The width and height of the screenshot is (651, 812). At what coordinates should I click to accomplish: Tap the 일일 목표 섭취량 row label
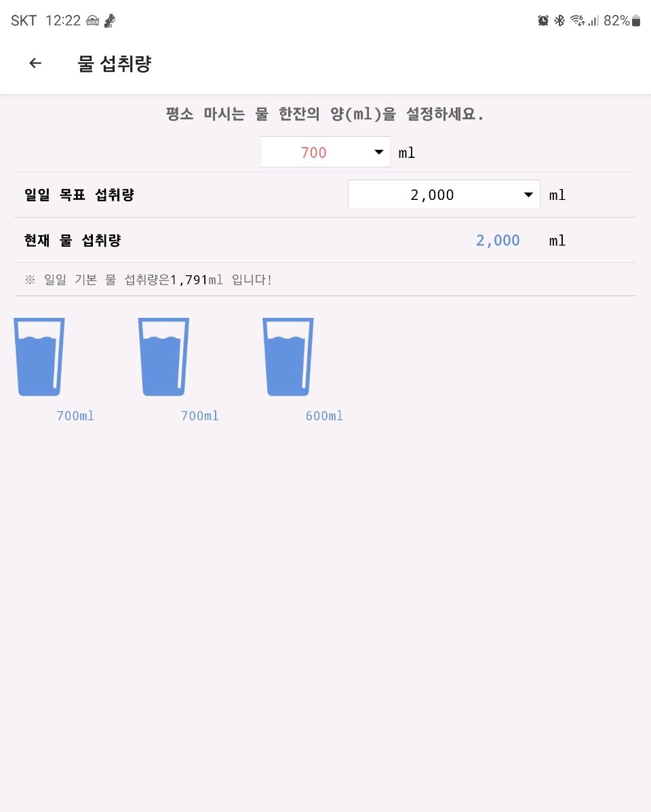point(79,195)
